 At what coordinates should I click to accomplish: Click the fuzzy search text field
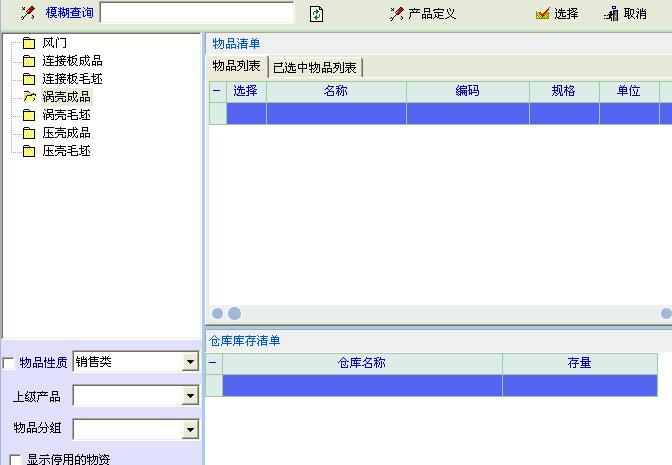197,13
